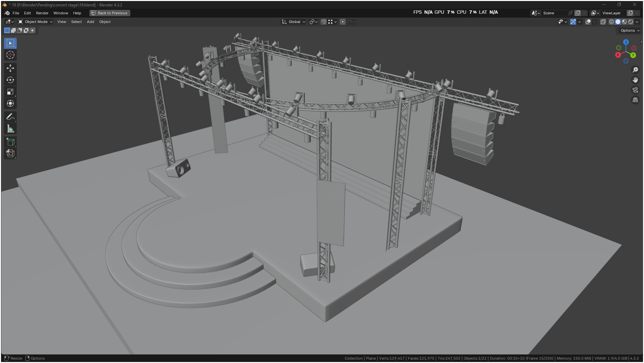Click the zoom magnifier viewport icon
The width and height of the screenshot is (644, 363).
coord(635,70)
